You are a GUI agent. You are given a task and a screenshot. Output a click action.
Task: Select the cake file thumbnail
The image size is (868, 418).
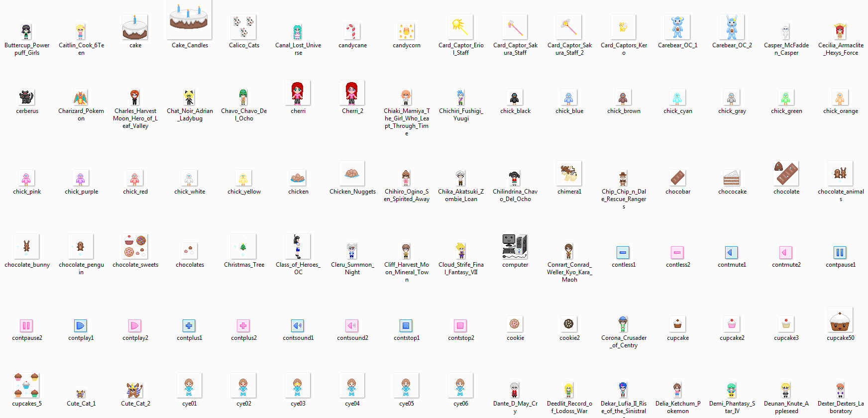point(135,27)
